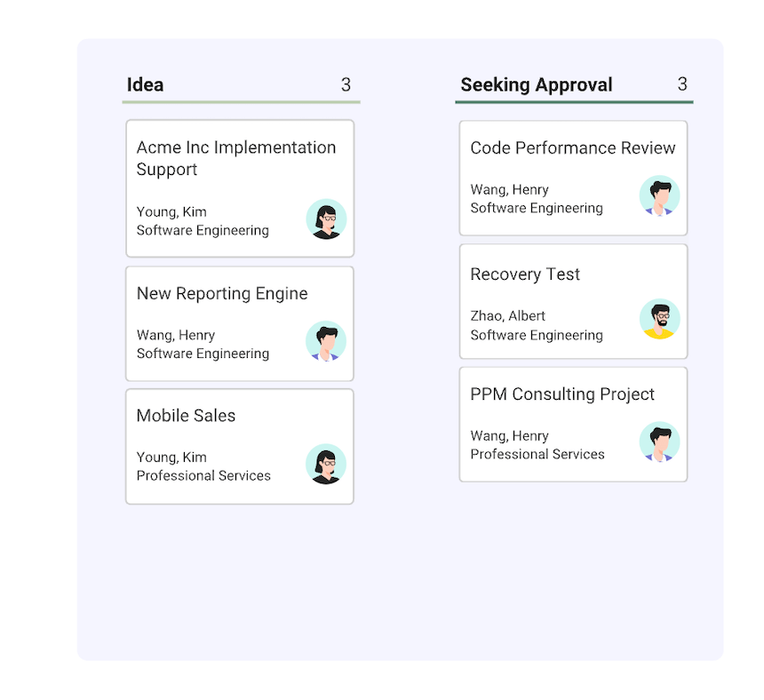
Task: Click Kim Young's avatar on Acme Inc card
Action: (x=326, y=219)
